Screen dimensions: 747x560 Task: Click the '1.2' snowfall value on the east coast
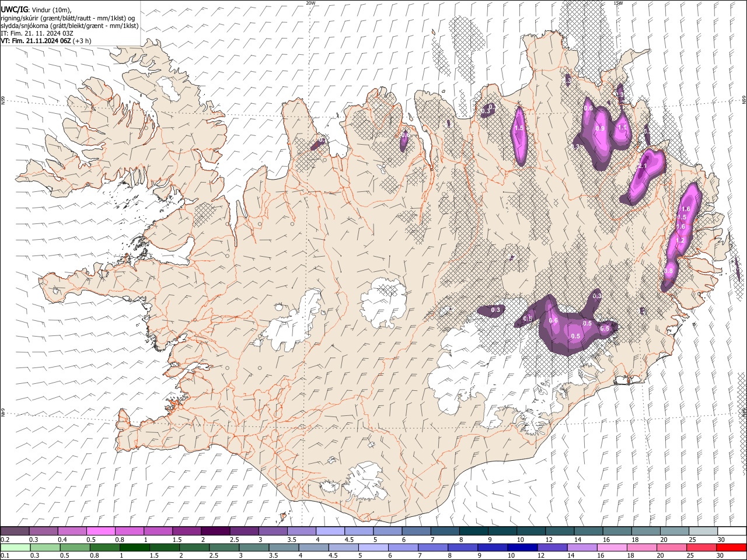[x=680, y=240]
